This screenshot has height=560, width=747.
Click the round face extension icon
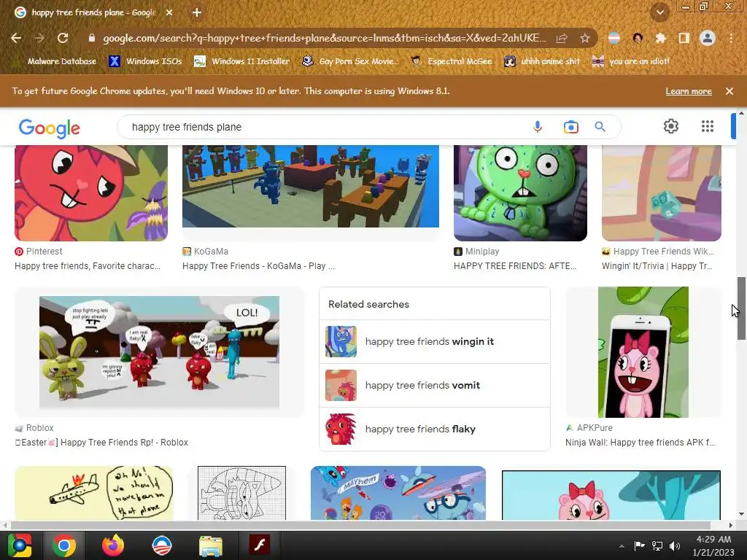[x=638, y=38]
